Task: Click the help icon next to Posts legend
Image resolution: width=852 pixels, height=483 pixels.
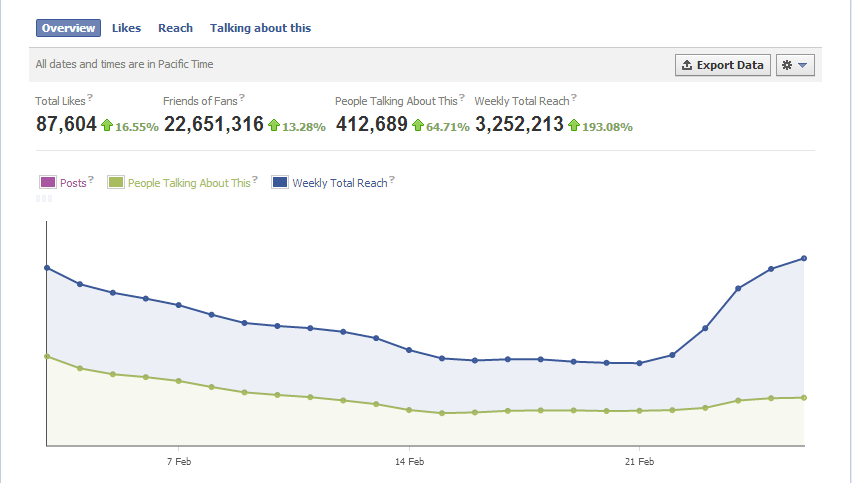Action: tap(91, 180)
